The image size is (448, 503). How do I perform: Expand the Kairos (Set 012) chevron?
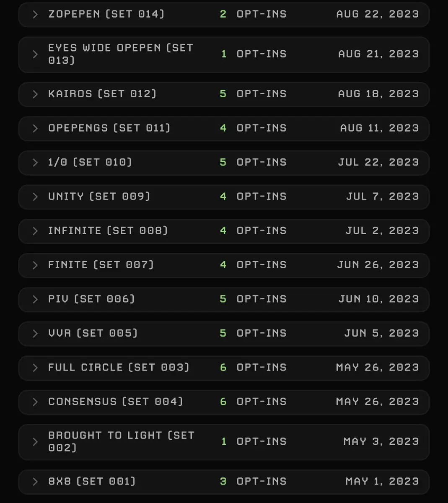coord(35,94)
